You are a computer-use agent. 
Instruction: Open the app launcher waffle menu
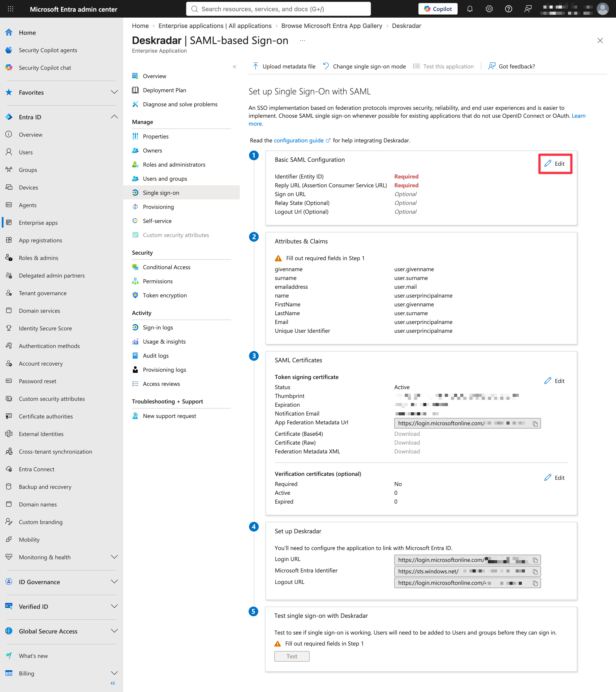pos(11,9)
